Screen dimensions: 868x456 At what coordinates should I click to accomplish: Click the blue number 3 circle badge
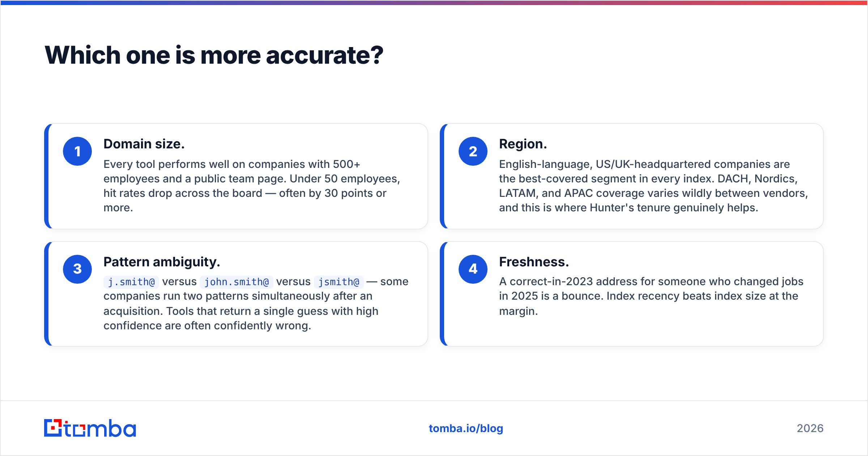pos(77,269)
